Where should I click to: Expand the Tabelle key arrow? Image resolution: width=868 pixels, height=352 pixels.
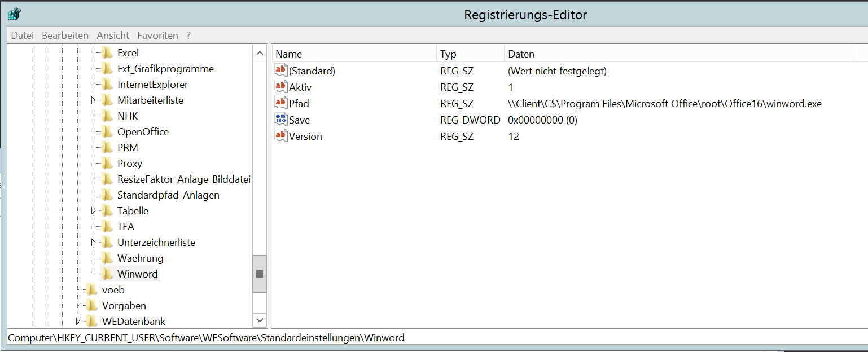pos(93,211)
